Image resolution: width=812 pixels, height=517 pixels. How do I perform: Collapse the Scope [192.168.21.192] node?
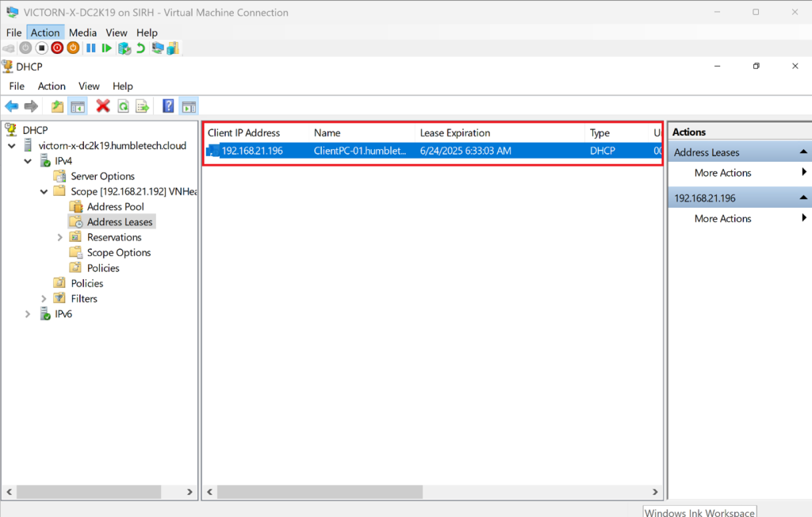click(x=44, y=192)
